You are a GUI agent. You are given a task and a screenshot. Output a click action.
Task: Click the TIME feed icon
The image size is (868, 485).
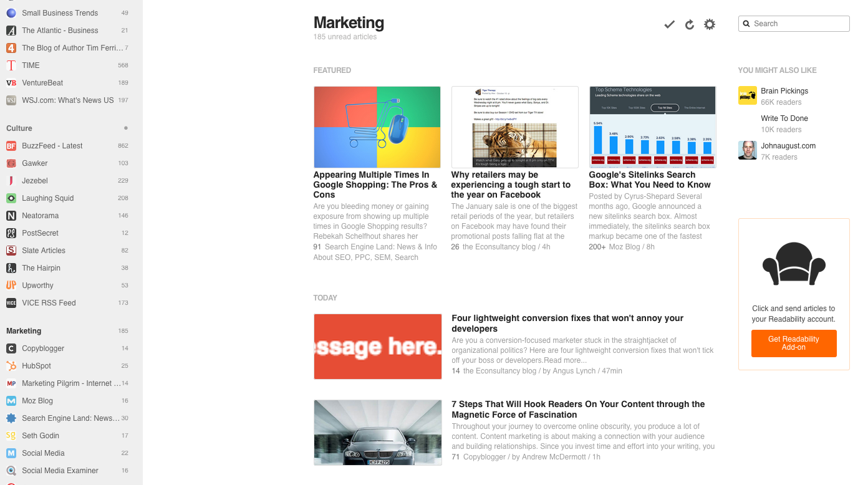pyautogui.click(x=11, y=65)
